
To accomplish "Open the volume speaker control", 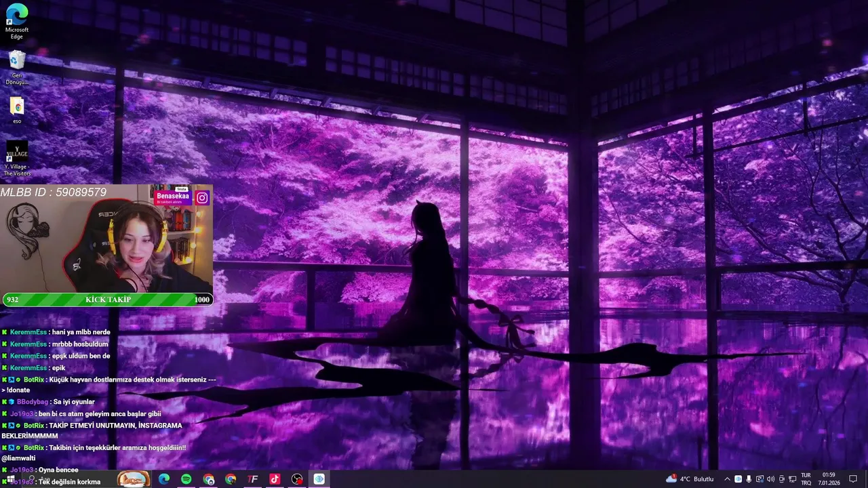I will coord(770,479).
